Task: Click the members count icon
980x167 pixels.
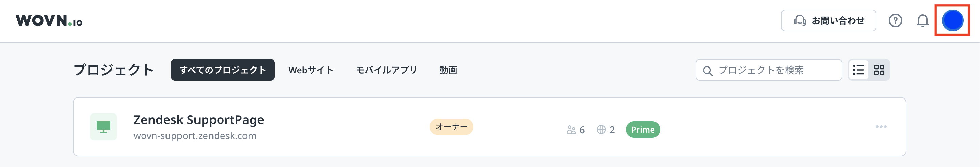Action: click(571, 130)
